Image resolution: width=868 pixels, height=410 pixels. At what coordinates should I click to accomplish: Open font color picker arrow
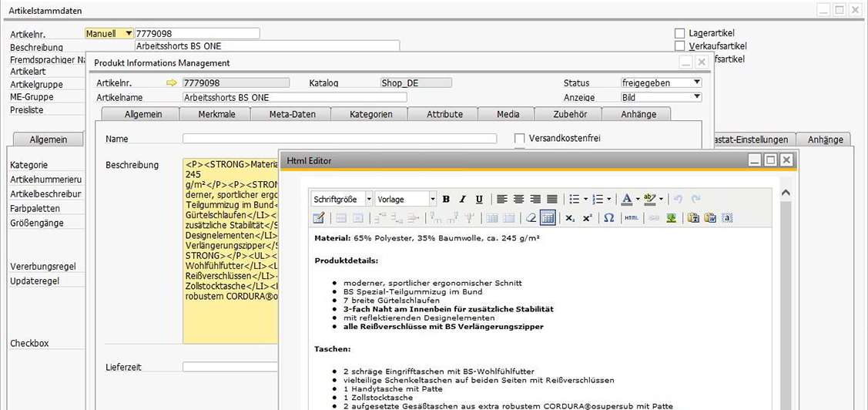pyautogui.click(x=638, y=200)
